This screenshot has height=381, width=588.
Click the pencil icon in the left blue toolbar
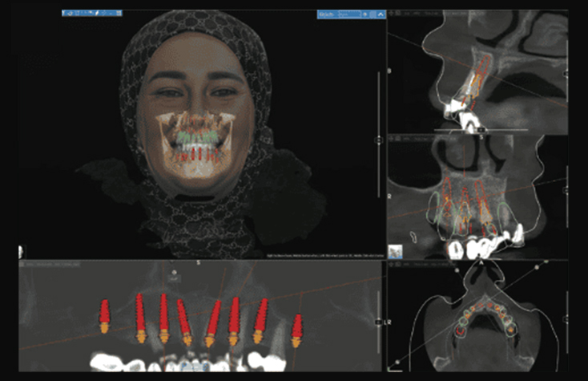coord(97,13)
